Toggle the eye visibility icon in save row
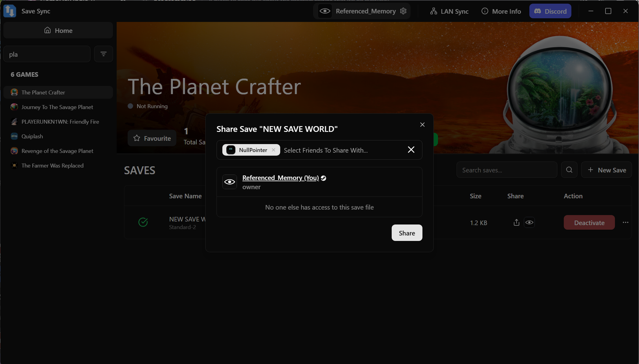The width and height of the screenshot is (639, 364). 529,223
